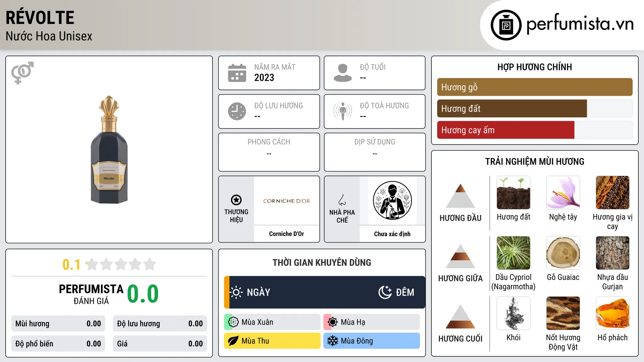
Task: Click the sun icon next to Ngày
Action: click(x=236, y=292)
